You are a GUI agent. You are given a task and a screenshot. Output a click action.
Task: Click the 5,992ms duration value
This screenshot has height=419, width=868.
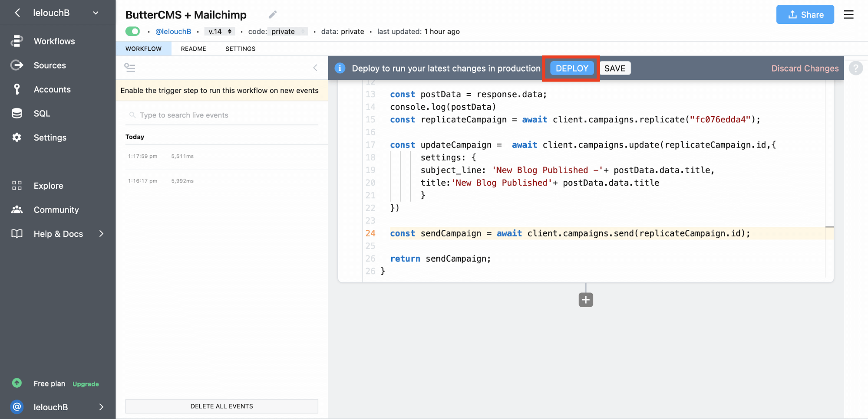[x=182, y=181]
